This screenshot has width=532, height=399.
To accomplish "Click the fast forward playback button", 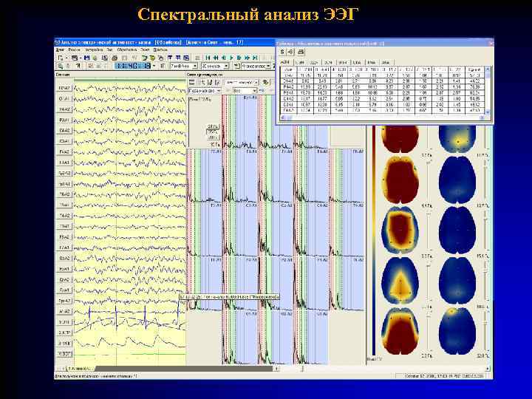I will coord(247,58).
